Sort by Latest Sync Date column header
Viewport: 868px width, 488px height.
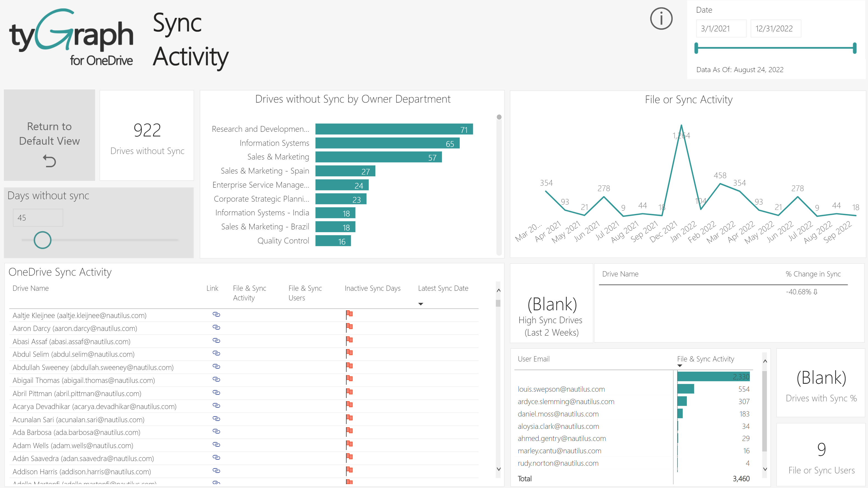click(443, 289)
